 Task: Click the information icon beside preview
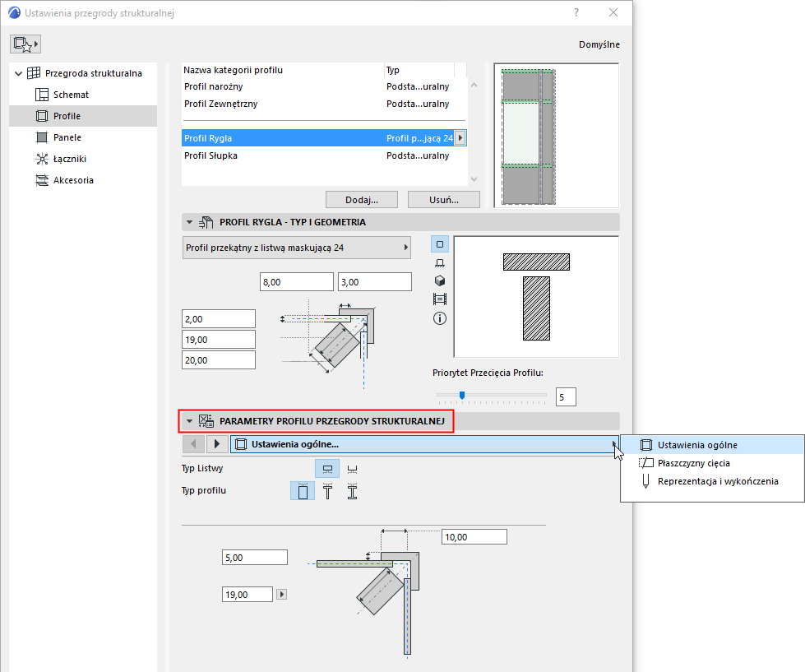click(x=440, y=318)
